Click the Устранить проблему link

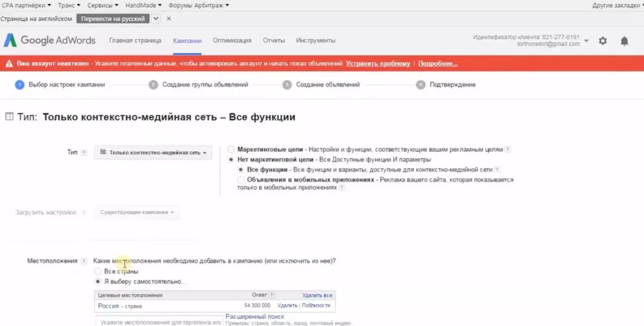click(378, 63)
